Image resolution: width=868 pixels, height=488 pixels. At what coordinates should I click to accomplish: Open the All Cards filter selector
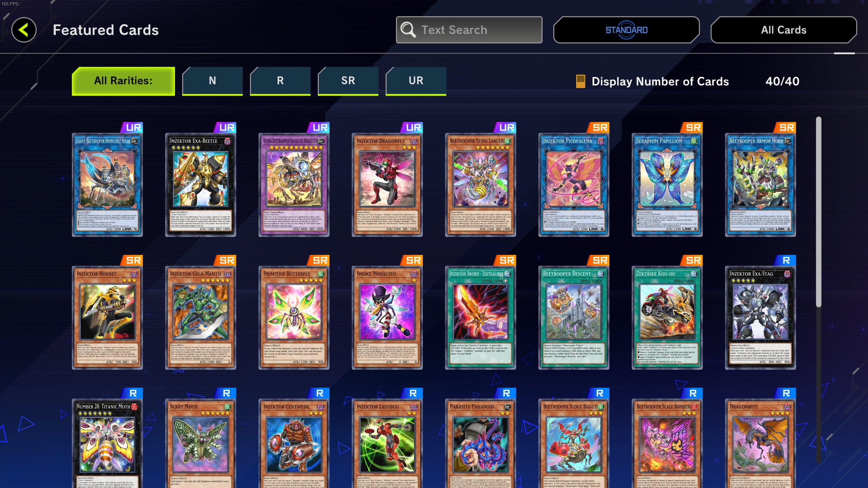[784, 30]
